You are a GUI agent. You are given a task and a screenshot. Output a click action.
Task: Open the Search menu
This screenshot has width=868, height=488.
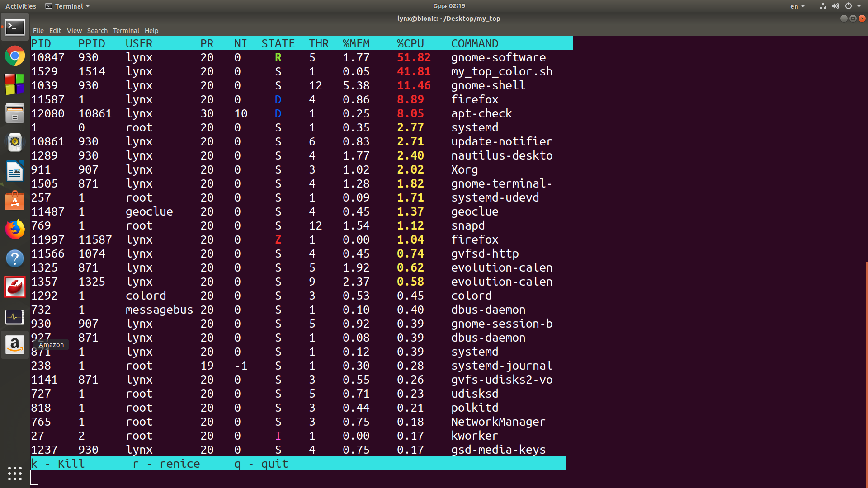[97, 31]
